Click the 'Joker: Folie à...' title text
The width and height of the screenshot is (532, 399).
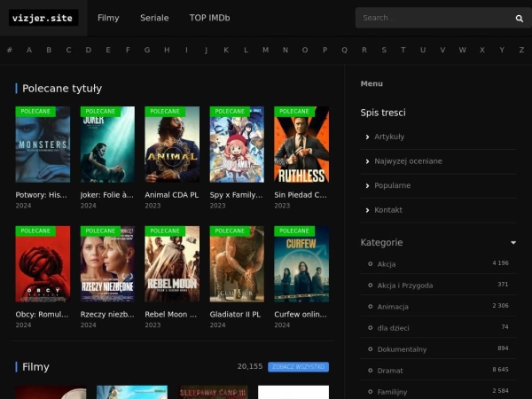click(107, 195)
